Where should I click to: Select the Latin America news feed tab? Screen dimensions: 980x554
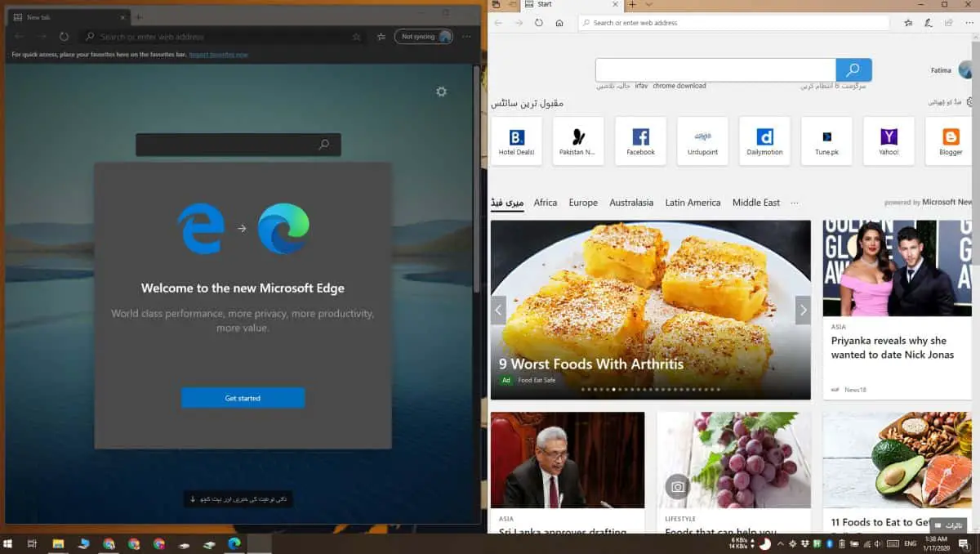point(693,203)
